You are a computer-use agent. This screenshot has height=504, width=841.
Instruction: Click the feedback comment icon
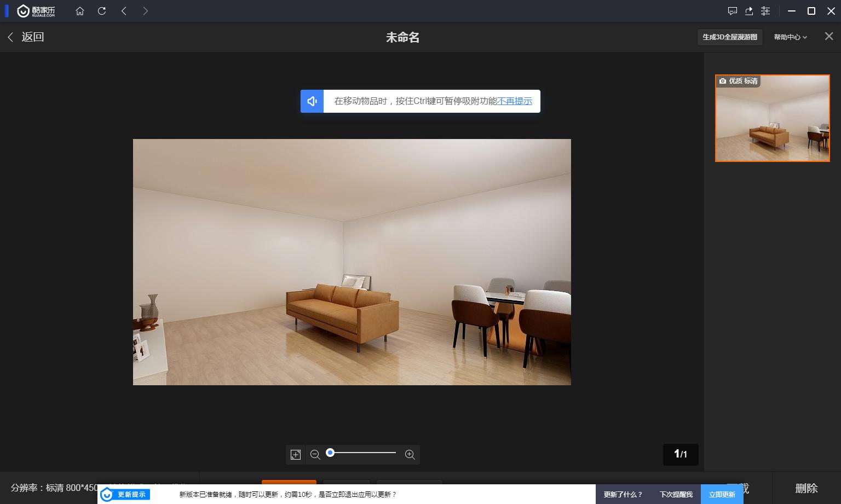(x=733, y=11)
